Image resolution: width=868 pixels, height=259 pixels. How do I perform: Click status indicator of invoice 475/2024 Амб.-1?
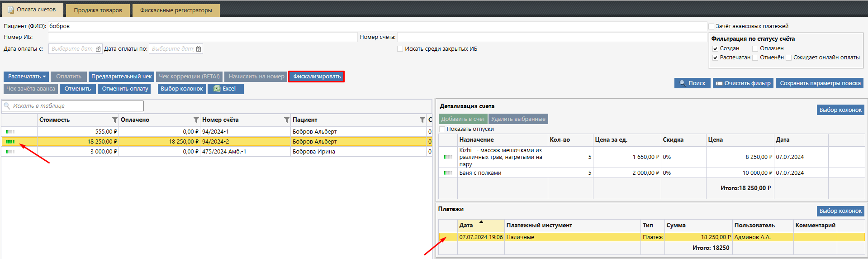10,152
